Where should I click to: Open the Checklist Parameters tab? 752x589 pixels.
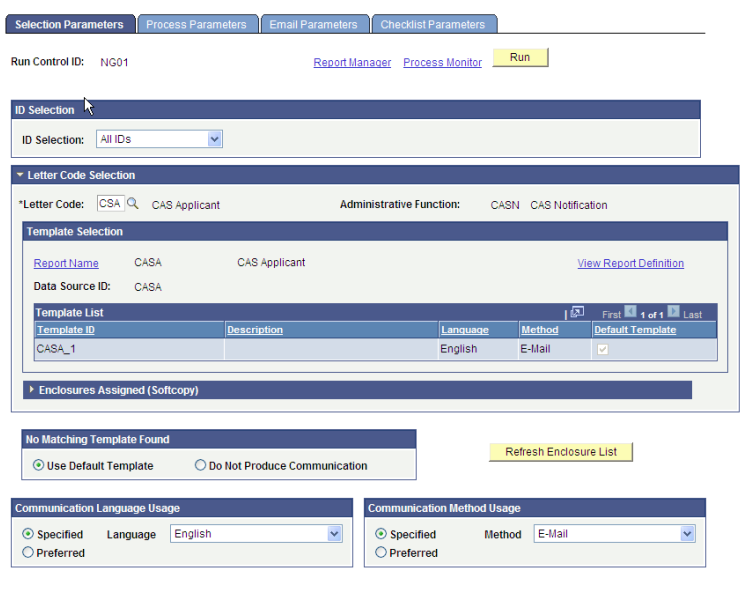433,24
